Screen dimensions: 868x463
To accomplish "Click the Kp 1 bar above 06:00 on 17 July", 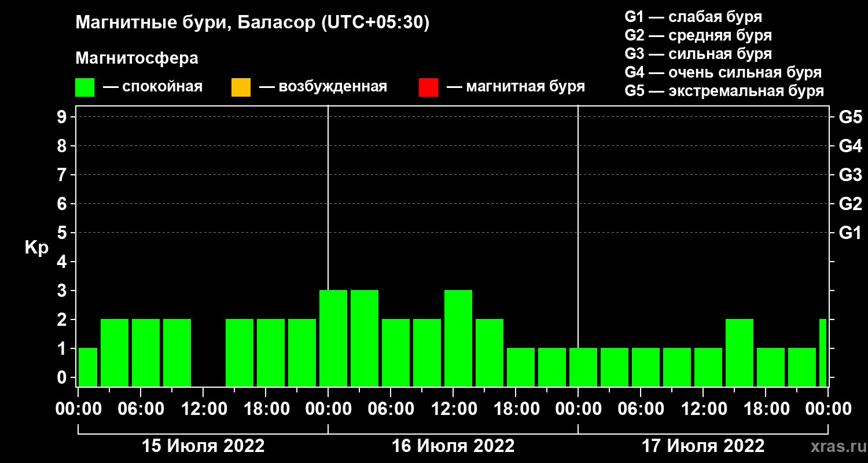I will pos(646,368).
